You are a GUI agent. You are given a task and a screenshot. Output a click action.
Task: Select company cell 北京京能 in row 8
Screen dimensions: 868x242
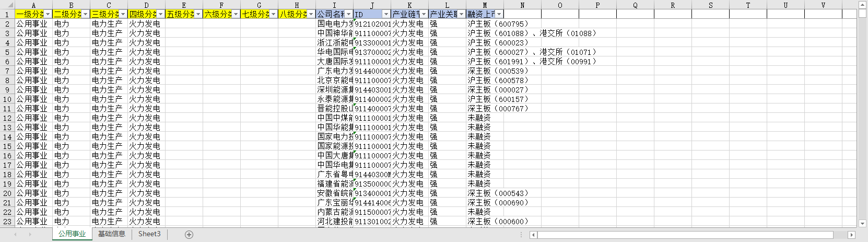point(334,80)
